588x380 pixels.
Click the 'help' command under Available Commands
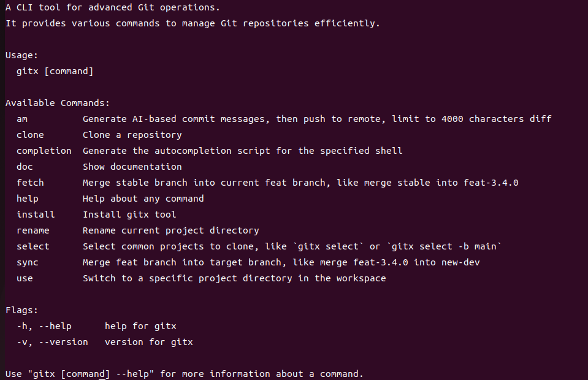(28, 199)
